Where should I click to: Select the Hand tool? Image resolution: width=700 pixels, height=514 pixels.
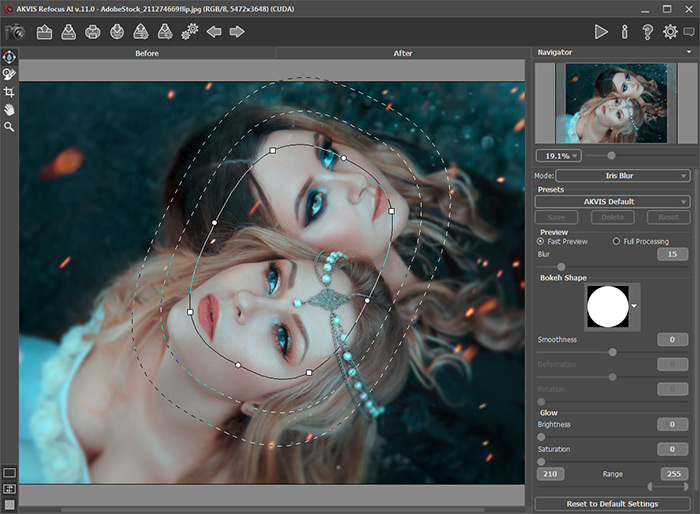[x=9, y=109]
